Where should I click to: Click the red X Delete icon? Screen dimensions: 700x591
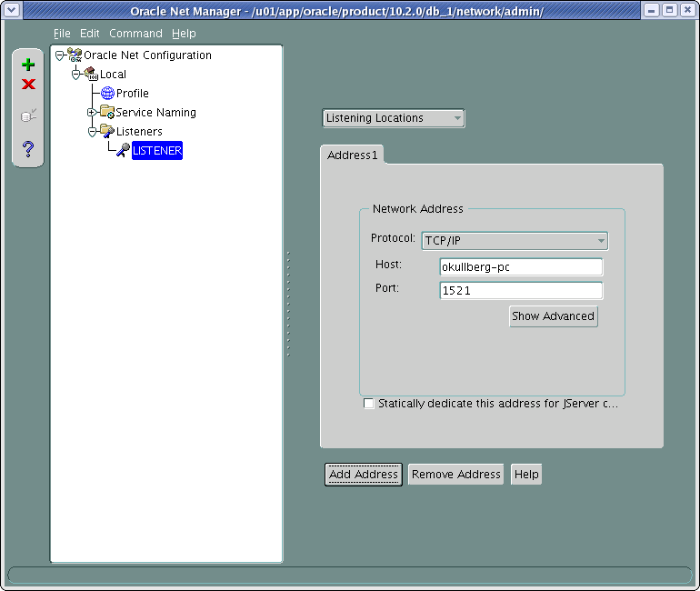pos(28,84)
